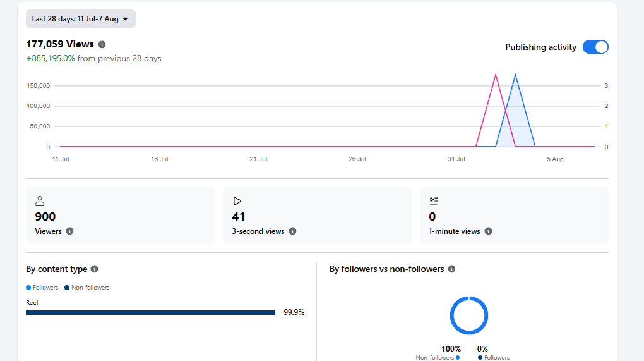Click the blue publishing activity peak on chart

pos(515,76)
